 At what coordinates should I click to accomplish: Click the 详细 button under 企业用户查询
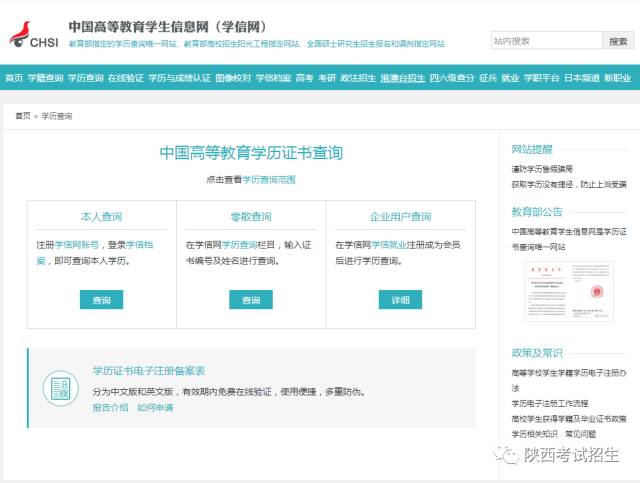[400, 300]
